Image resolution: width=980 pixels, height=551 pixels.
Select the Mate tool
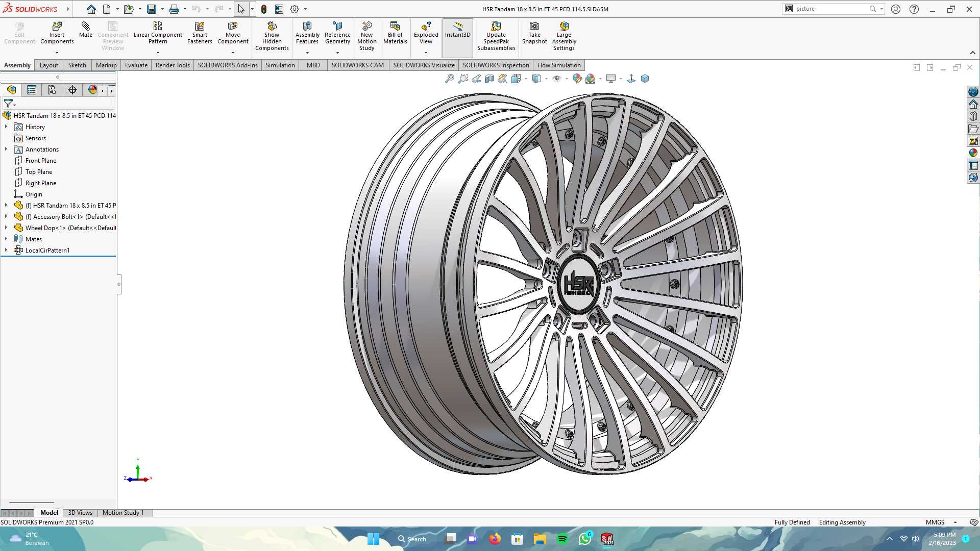coord(86,30)
